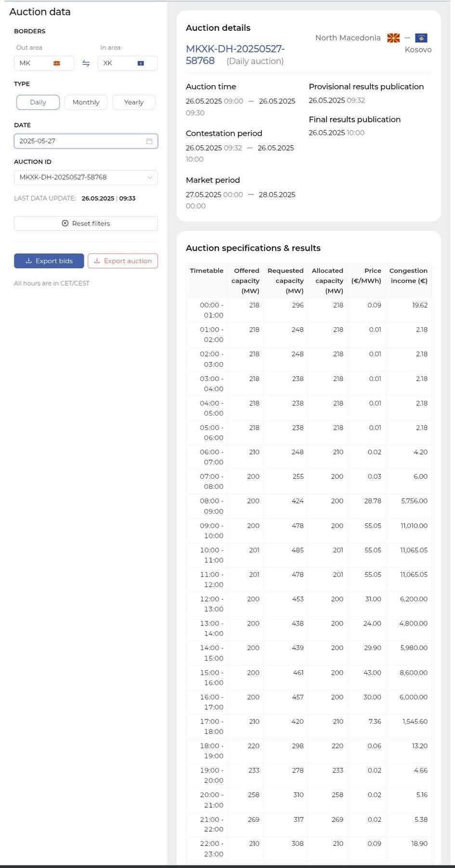Image resolution: width=455 pixels, height=868 pixels.
Task: Switch auction type to Yearly
Action: (x=133, y=102)
